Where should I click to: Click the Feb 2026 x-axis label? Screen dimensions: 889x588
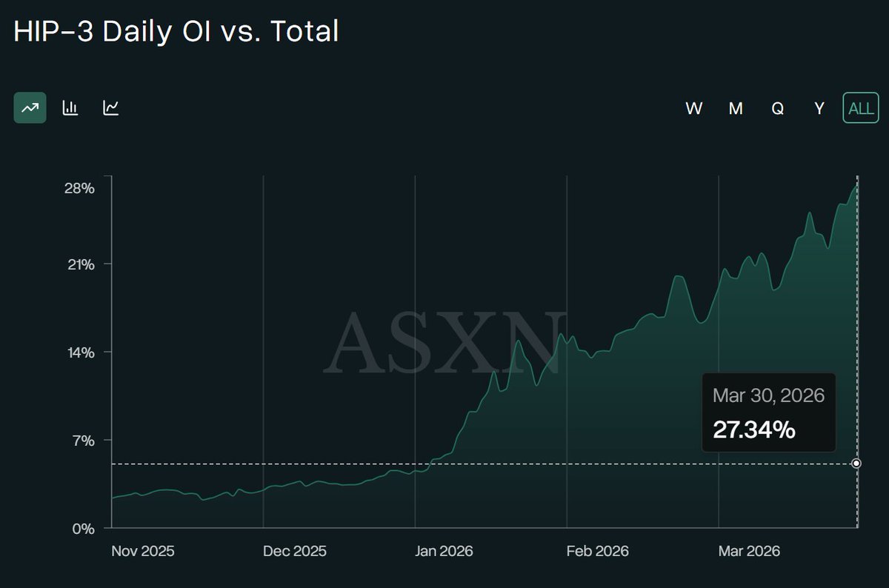pyautogui.click(x=597, y=552)
